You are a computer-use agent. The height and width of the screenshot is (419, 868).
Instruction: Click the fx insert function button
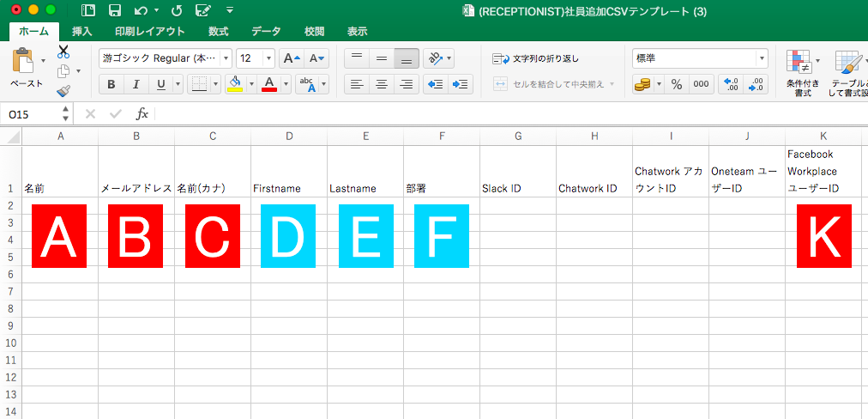142,114
